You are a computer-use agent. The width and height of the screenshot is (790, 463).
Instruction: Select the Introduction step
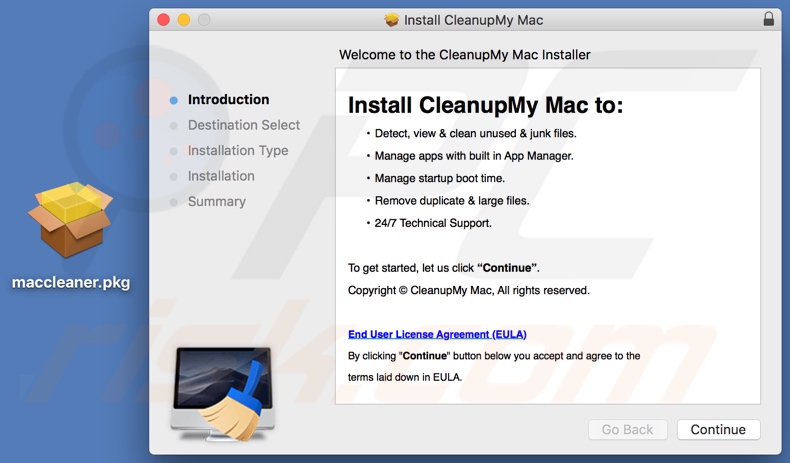pyautogui.click(x=228, y=99)
